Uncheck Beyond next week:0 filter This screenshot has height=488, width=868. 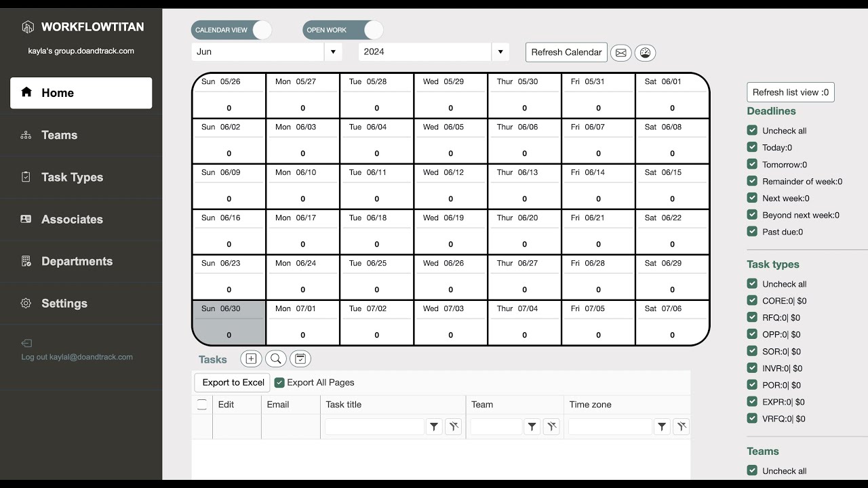752,215
